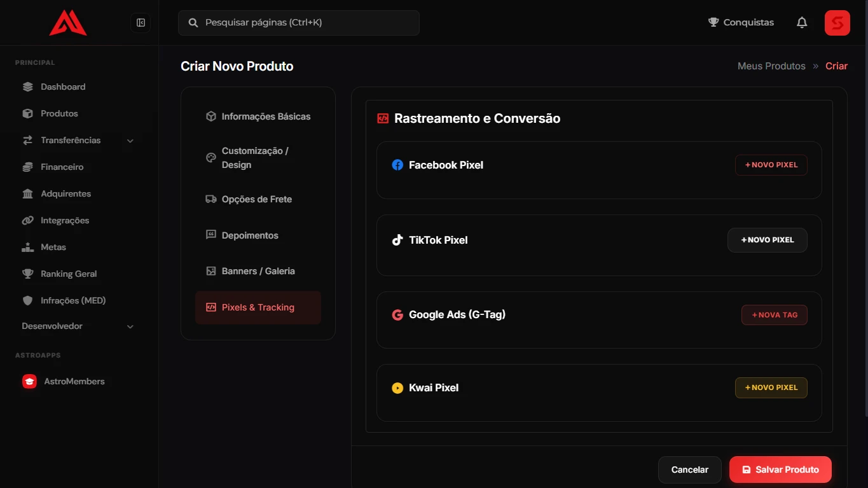The image size is (868, 488).
Task: Click the Dashboard layers icon
Action: click(27, 87)
